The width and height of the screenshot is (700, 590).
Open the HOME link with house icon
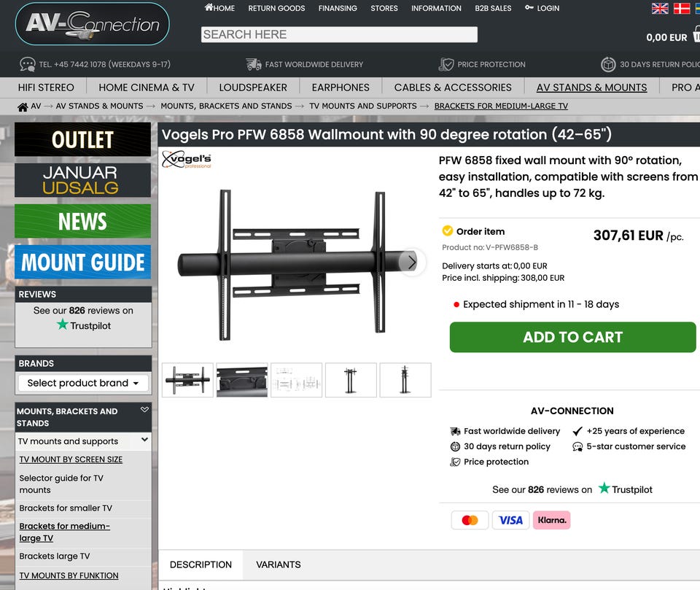(x=219, y=7)
